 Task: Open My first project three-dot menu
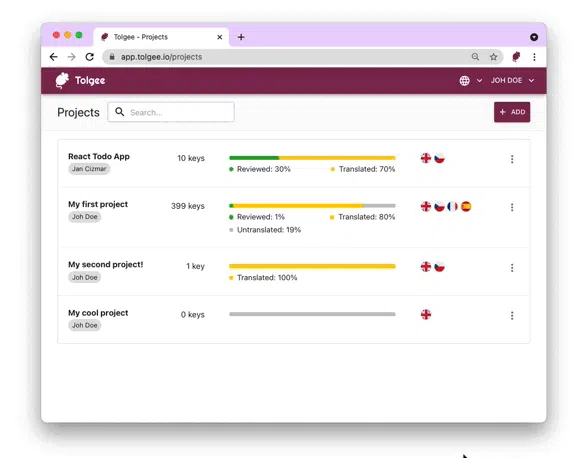(x=512, y=207)
